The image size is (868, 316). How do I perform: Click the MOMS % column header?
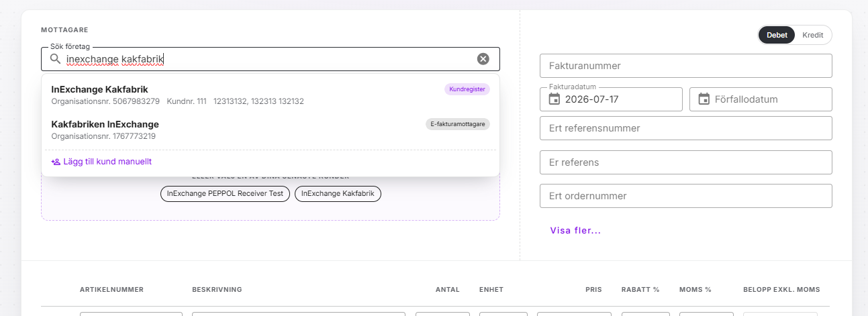tap(695, 290)
